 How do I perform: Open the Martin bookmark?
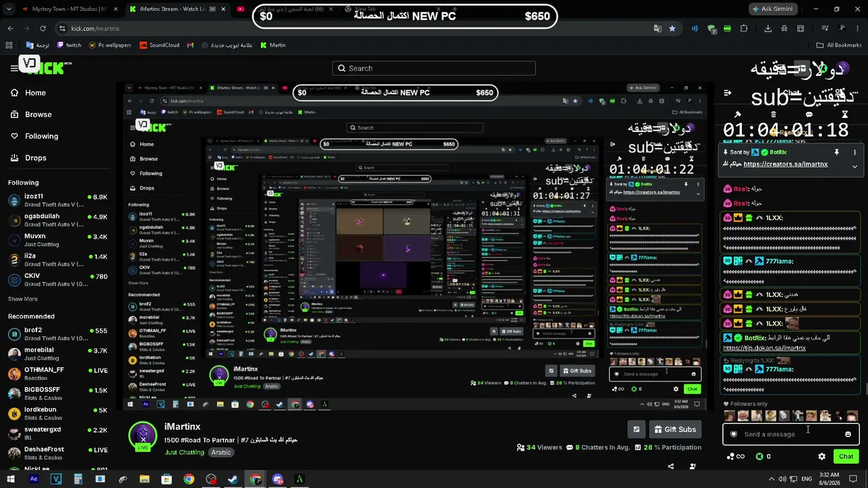[273, 45]
